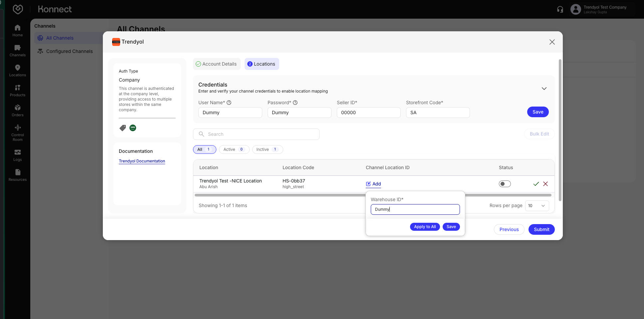644x319 pixels.
Task: Go to Locations in the sidebar
Action: (18, 71)
